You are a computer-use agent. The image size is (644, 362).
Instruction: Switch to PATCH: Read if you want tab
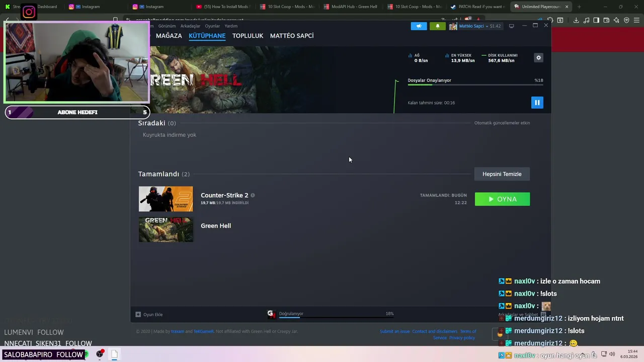click(x=477, y=7)
